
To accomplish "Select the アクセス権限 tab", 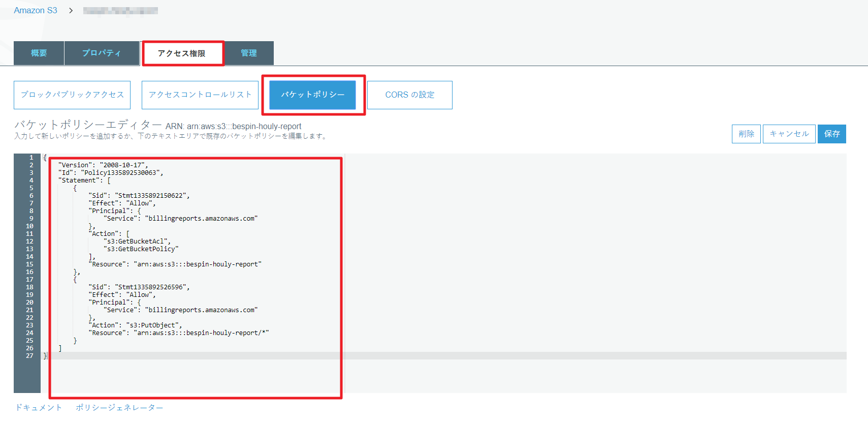I will 182,53.
